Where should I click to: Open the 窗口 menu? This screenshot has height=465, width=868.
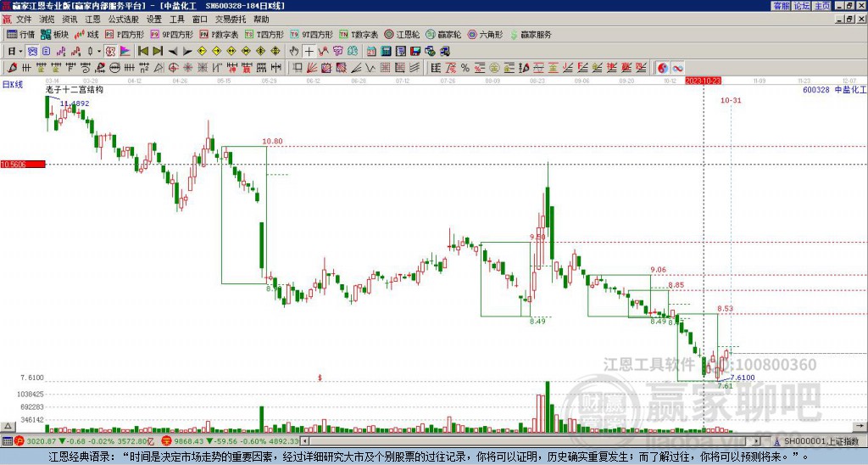point(200,20)
